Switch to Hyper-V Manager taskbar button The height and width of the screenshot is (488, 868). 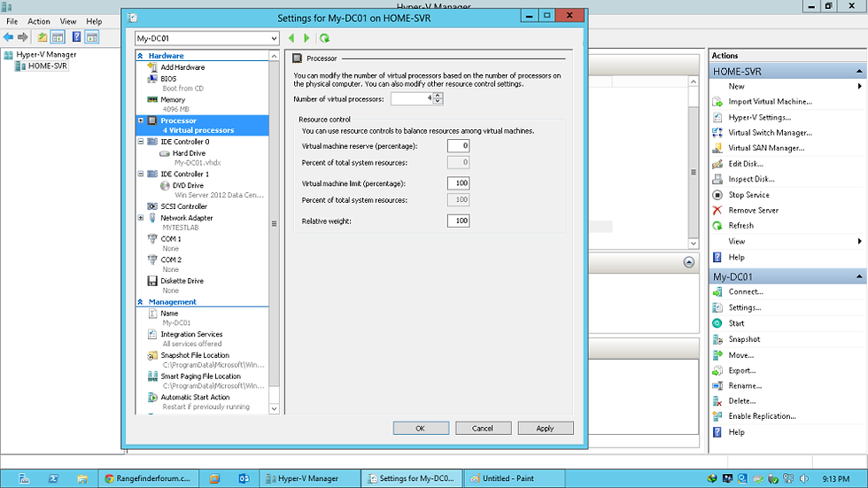(309, 478)
